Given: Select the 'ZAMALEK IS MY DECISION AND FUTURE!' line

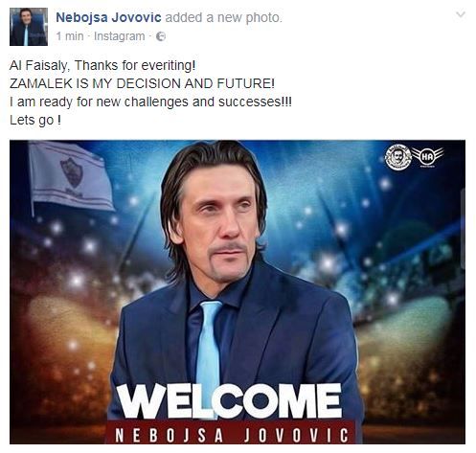Looking at the screenshot, I should tap(142, 83).
